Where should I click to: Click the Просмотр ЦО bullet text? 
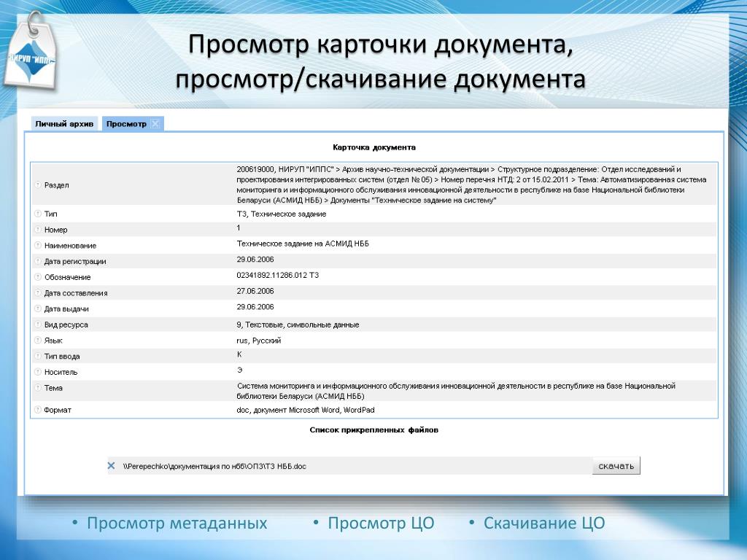tap(381, 523)
